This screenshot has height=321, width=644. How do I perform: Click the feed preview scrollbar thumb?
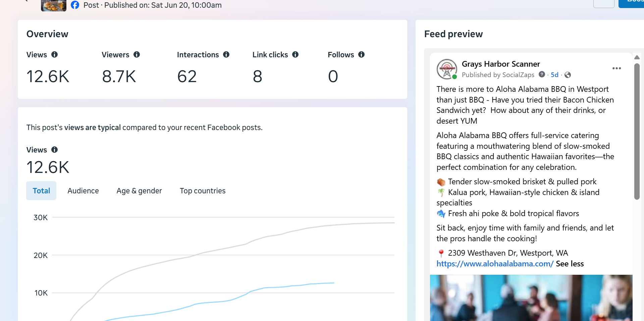637,131
